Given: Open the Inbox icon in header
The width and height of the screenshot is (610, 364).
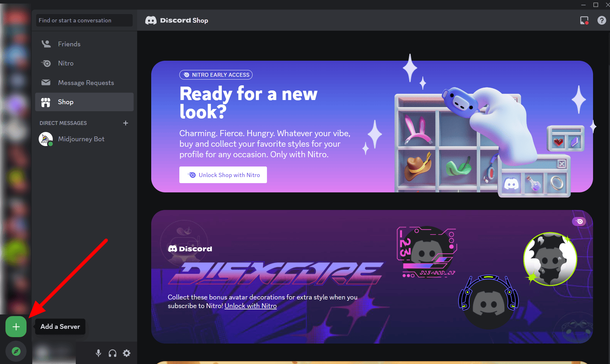Looking at the screenshot, I should [x=584, y=20].
